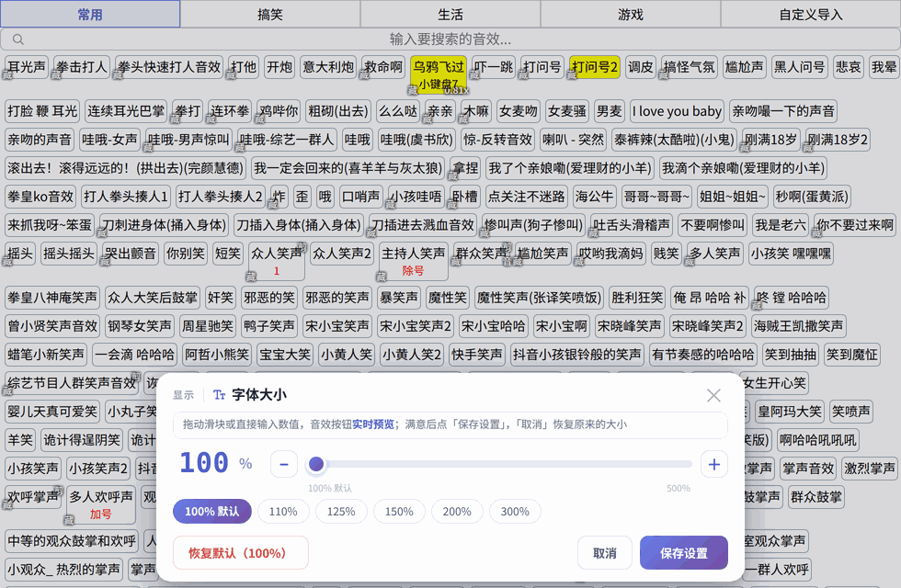Play the 刚满18岁2 sound effect
Viewport: 901px width, 588px height.
click(x=837, y=140)
